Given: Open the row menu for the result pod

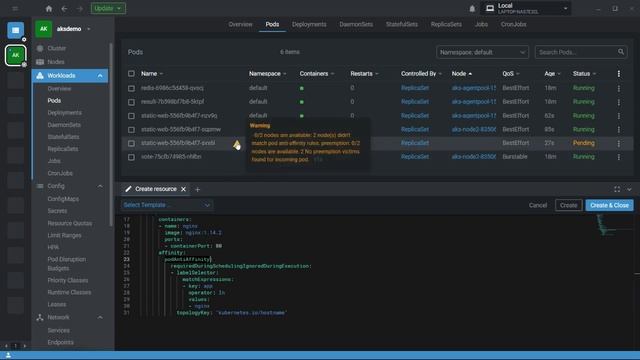Looking at the screenshot, I should [619, 102].
